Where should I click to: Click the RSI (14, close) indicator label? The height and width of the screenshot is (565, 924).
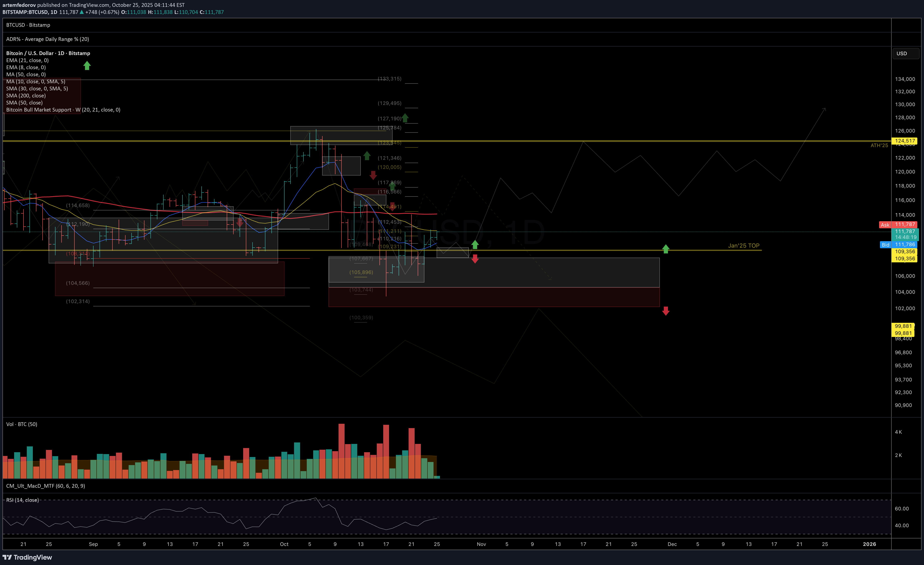22,500
